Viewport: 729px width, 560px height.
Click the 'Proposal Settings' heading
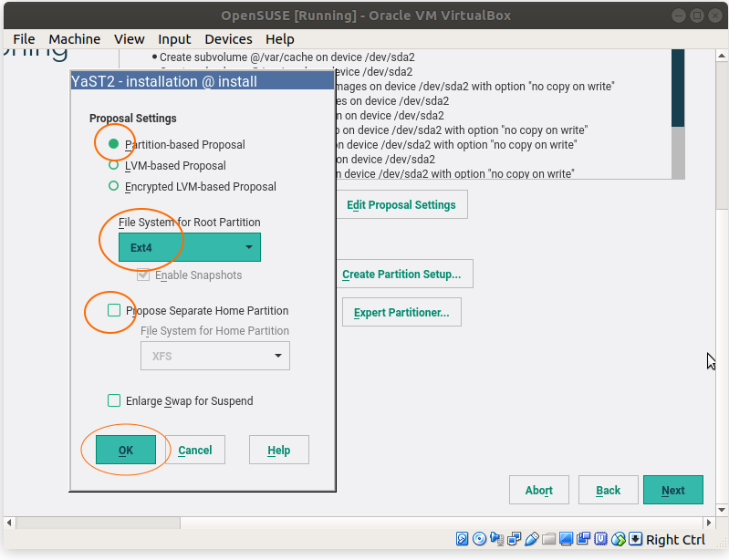tap(133, 118)
